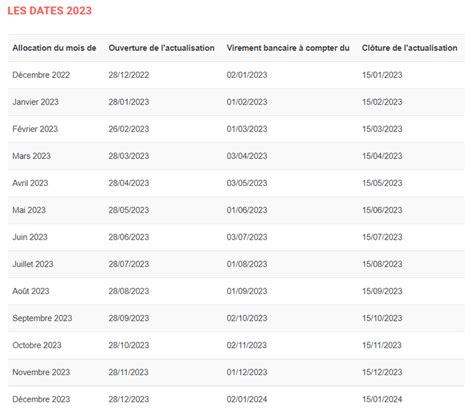
Task: Select opening date 28/12/2022
Action: coord(129,75)
